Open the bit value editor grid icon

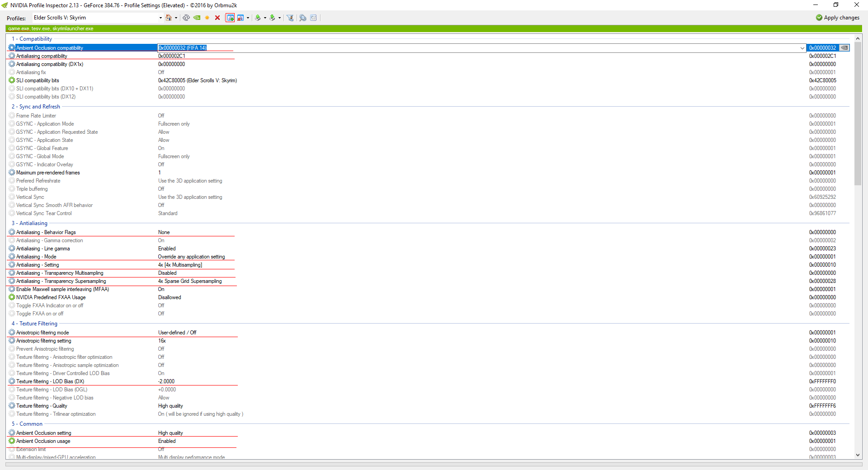[x=313, y=18]
